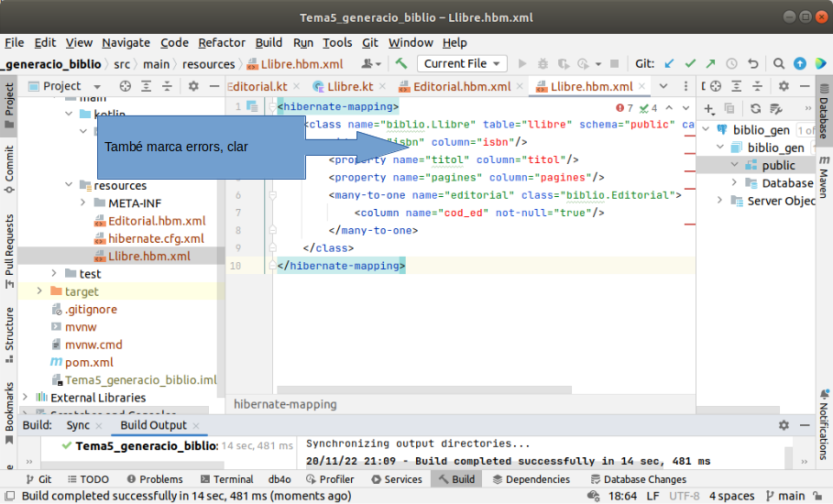Jump to next highlighted error arrow
This screenshot has width=833, height=504.
coord(685,108)
